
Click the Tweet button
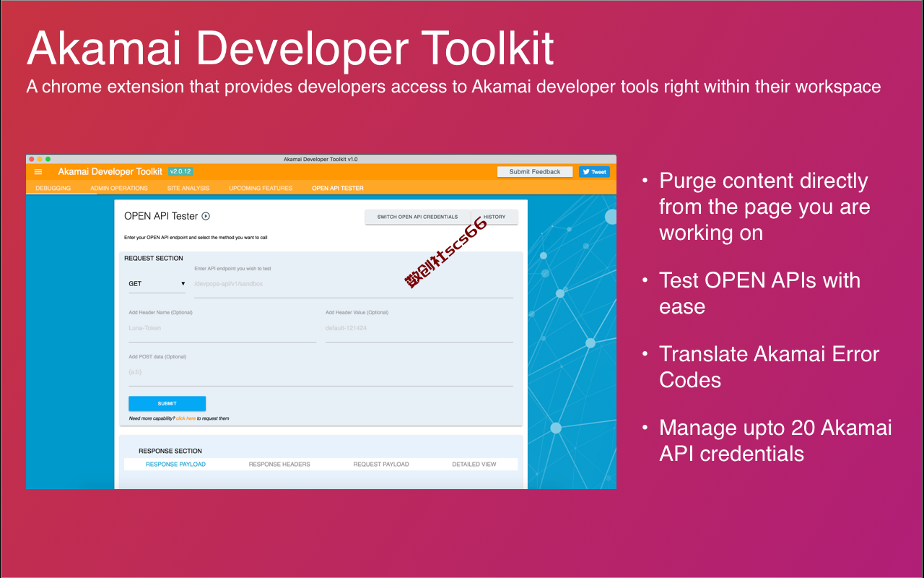coord(595,172)
